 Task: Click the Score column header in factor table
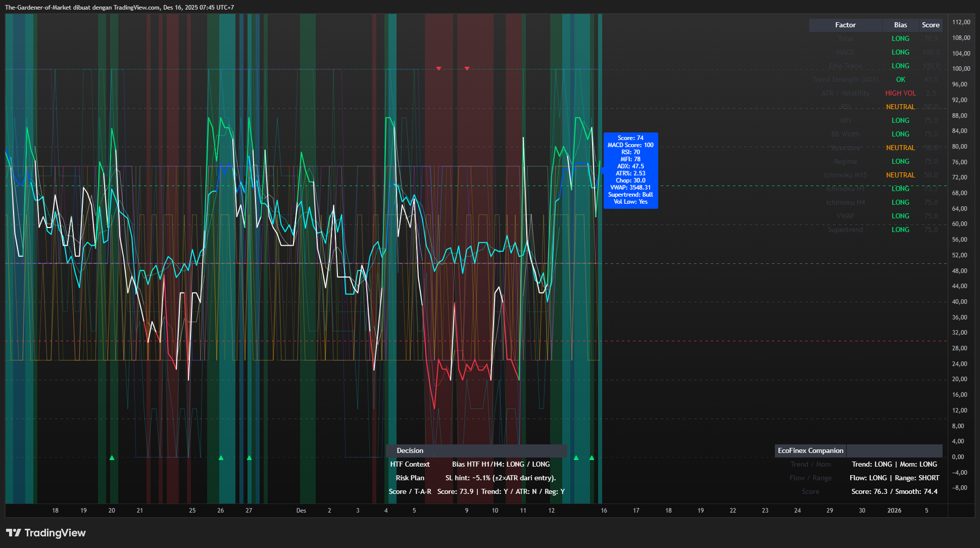930,25
